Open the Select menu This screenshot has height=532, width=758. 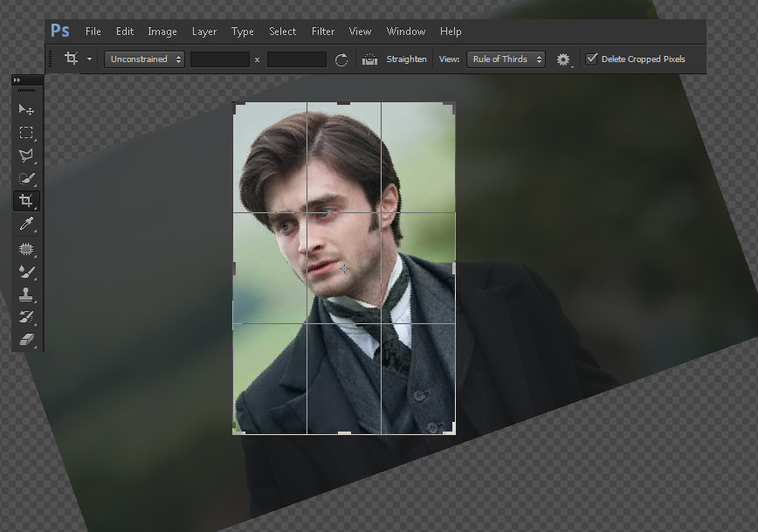point(282,31)
